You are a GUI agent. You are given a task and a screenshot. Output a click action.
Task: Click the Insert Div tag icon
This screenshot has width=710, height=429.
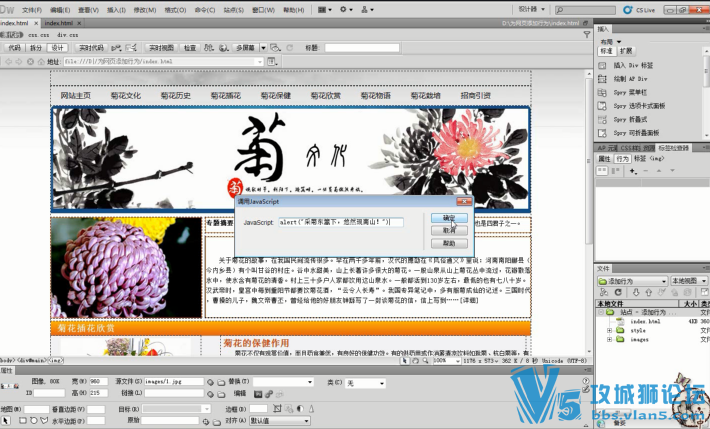pyautogui.click(x=602, y=66)
